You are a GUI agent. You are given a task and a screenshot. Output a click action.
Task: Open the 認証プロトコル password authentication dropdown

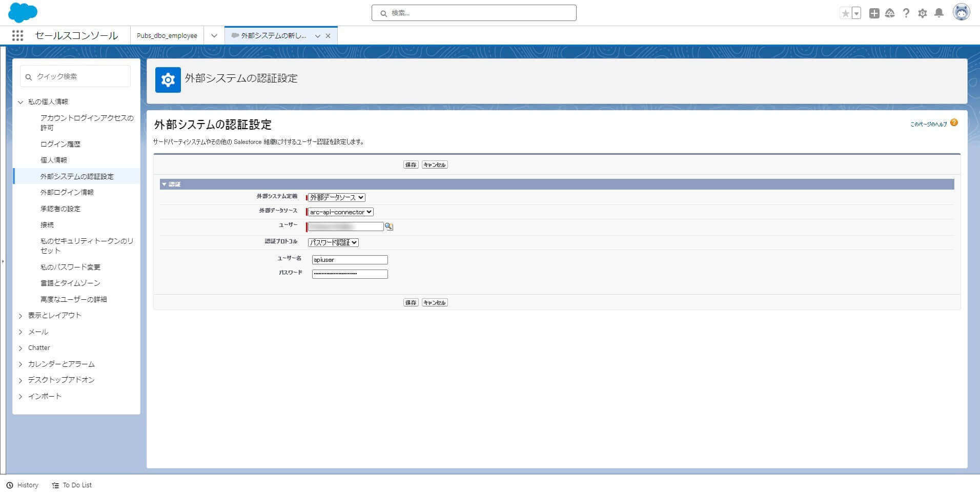pyautogui.click(x=333, y=242)
